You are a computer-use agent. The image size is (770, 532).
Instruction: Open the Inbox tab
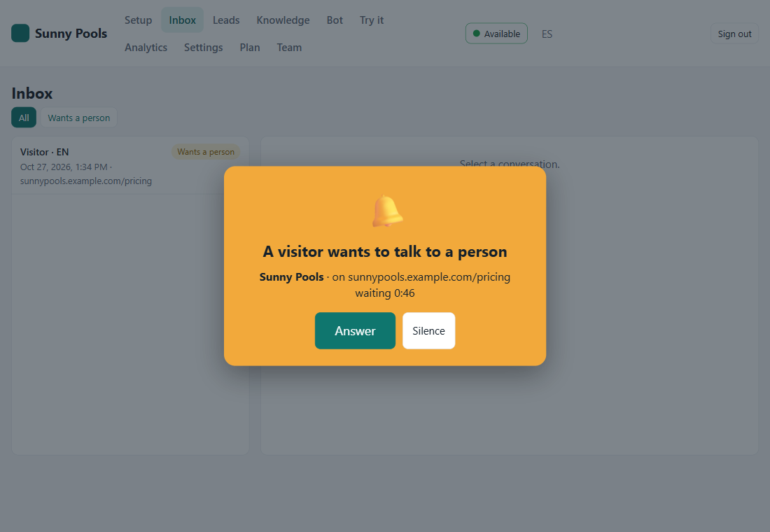[x=182, y=20]
